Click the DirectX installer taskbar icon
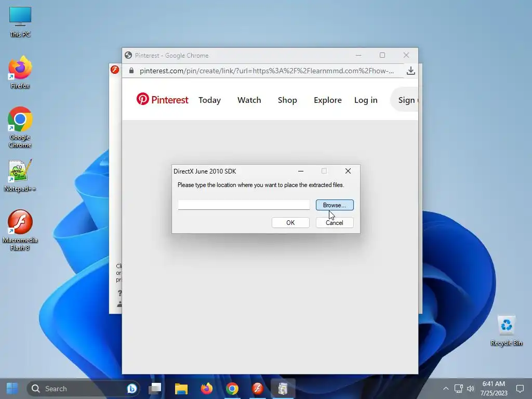This screenshot has width=532, height=399. [283, 389]
